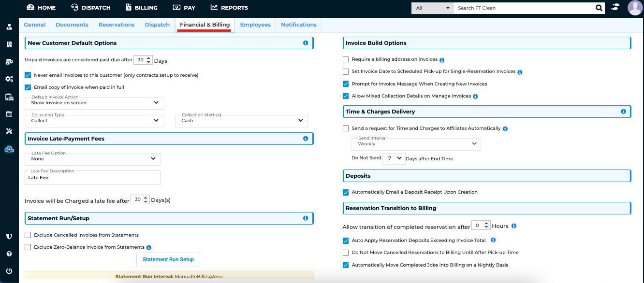
Task: Uncheck Auto Apply Reservation Deposits checkbox
Action: 346,241
